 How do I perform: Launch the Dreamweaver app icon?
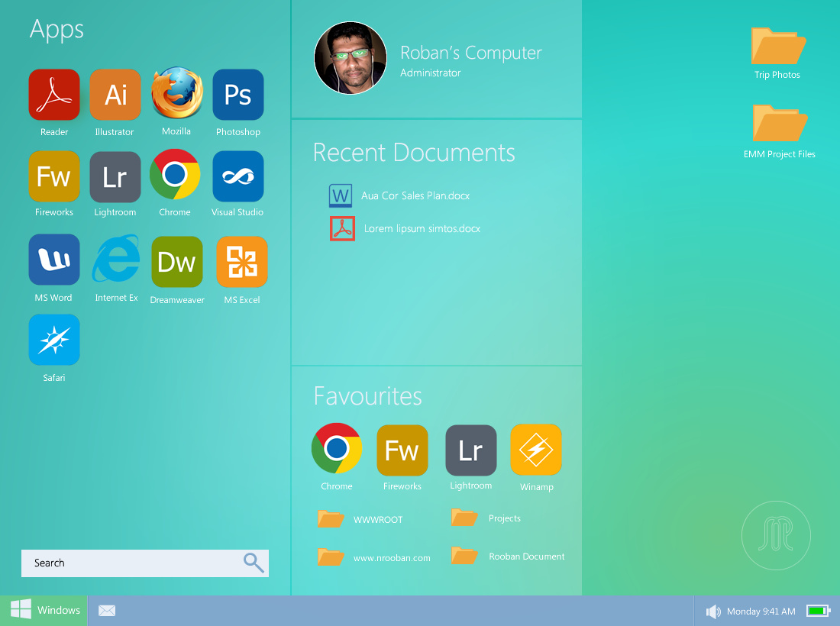(177, 262)
